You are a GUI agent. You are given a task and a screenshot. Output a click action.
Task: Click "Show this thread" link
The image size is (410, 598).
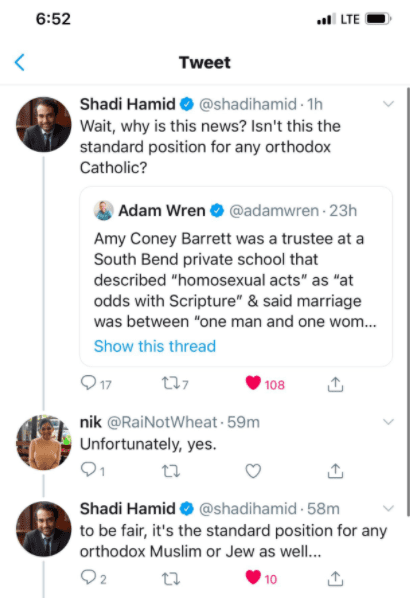click(155, 346)
